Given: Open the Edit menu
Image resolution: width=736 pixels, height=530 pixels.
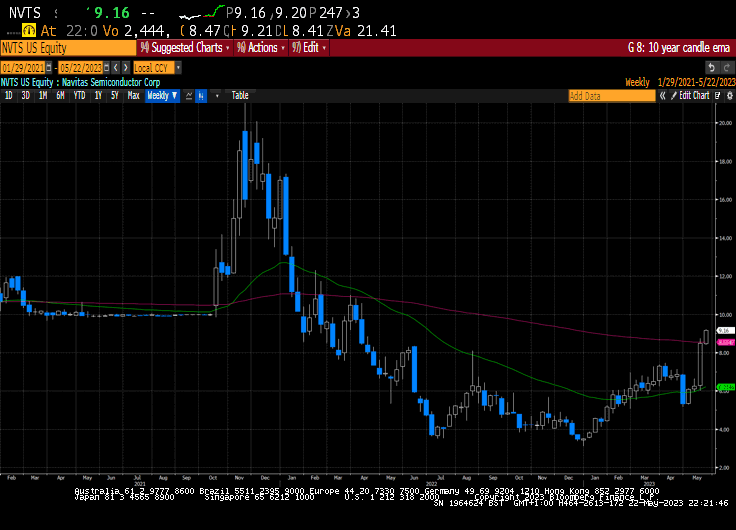Looking at the screenshot, I should click(309, 47).
